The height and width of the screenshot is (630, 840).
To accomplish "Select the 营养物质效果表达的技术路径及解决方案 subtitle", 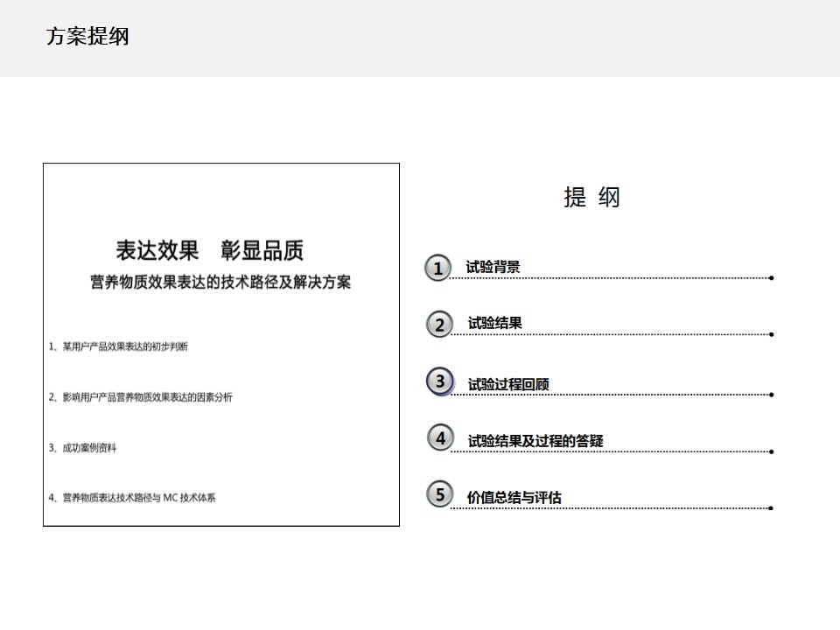I will click(220, 283).
